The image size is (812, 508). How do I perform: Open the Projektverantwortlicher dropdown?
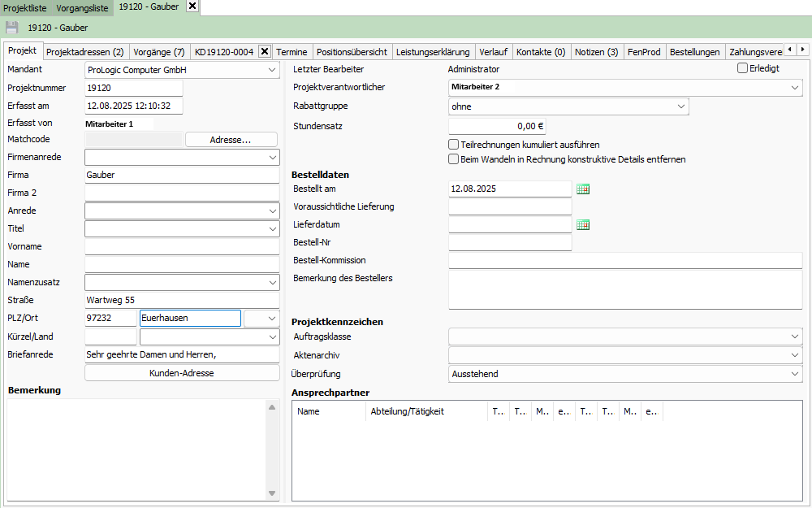point(793,87)
